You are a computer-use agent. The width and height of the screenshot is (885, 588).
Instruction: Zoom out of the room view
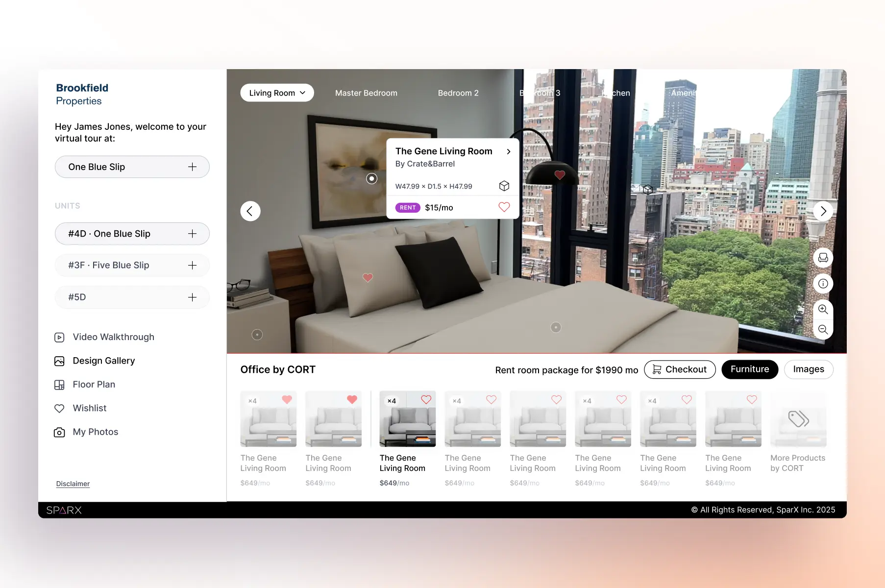coord(823,329)
